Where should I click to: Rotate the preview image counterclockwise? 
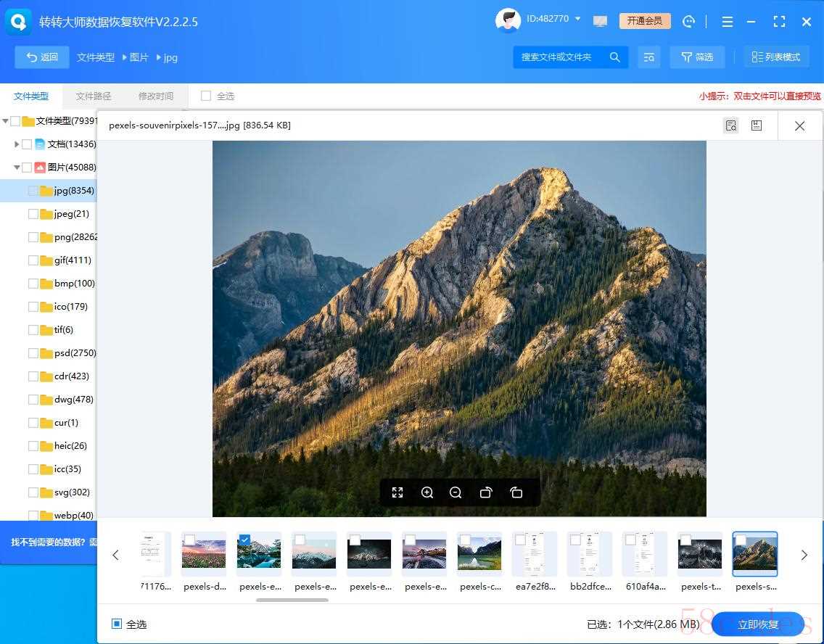coord(516,492)
